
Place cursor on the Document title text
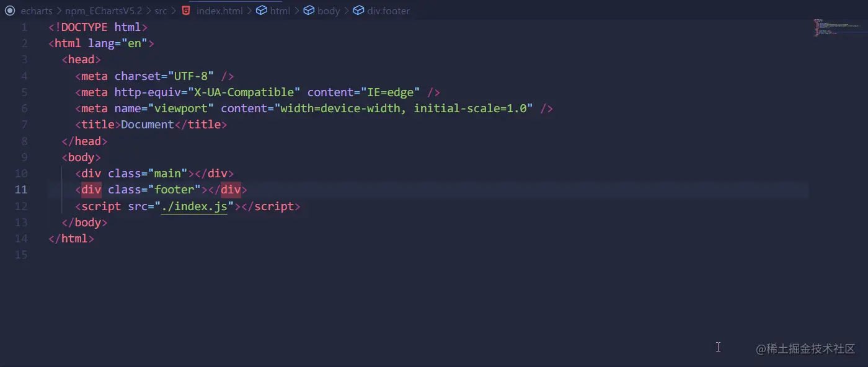(x=148, y=125)
